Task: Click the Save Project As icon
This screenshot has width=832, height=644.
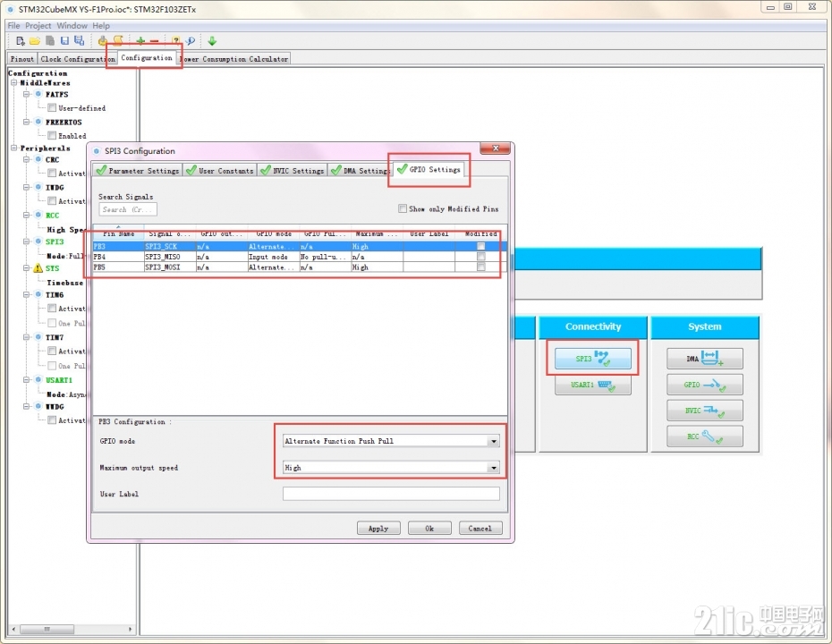Action: click(x=79, y=41)
